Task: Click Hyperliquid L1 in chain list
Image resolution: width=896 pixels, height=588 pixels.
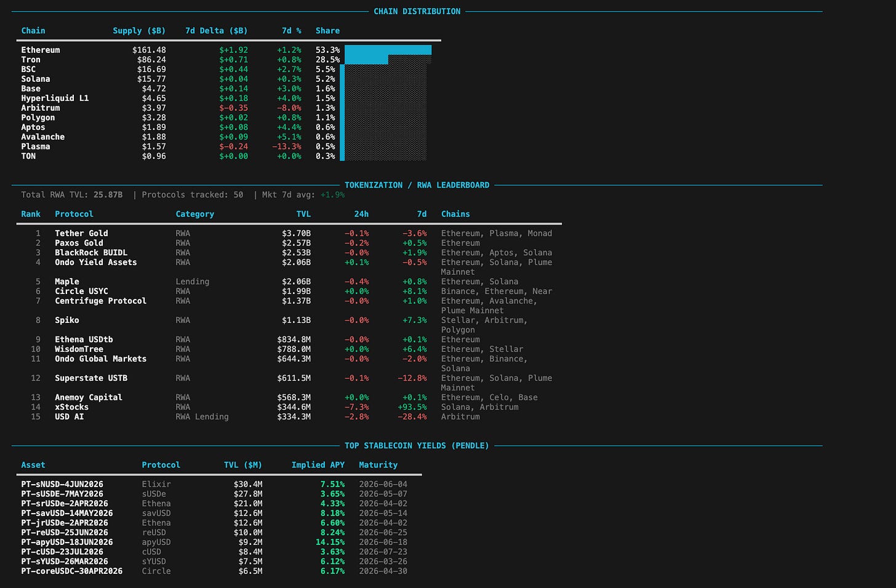Action: coord(55,98)
